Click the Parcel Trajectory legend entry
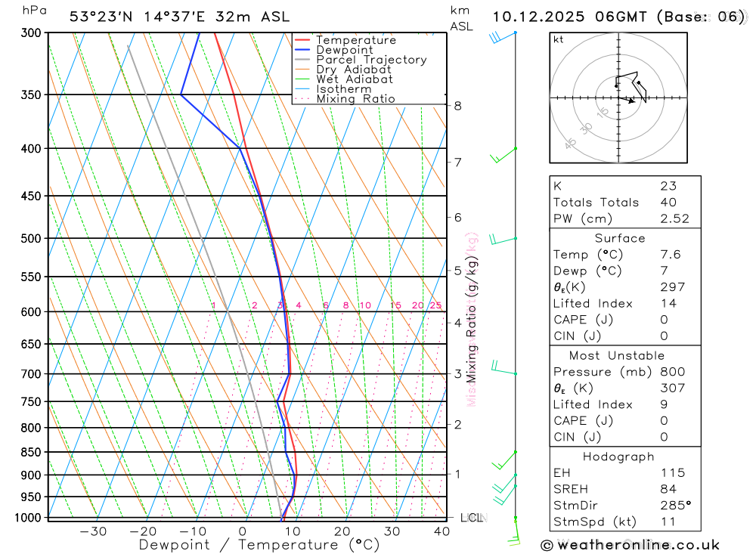 point(361,60)
